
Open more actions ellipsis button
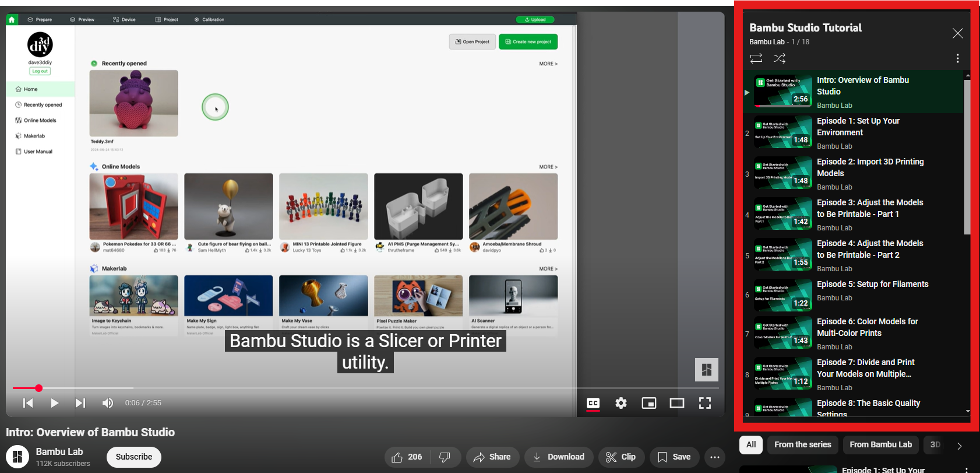pos(715,457)
